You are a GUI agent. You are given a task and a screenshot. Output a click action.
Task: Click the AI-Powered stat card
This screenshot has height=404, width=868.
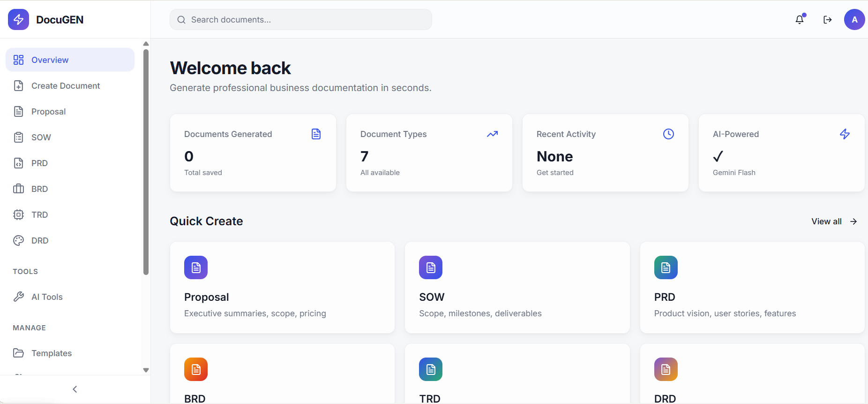pyautogui.click(x=782, y=152)
